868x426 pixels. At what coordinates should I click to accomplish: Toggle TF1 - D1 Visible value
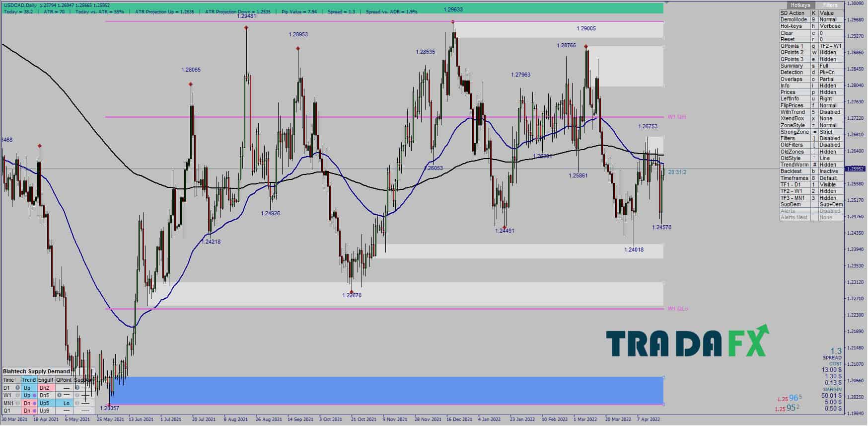pos(831,184)
